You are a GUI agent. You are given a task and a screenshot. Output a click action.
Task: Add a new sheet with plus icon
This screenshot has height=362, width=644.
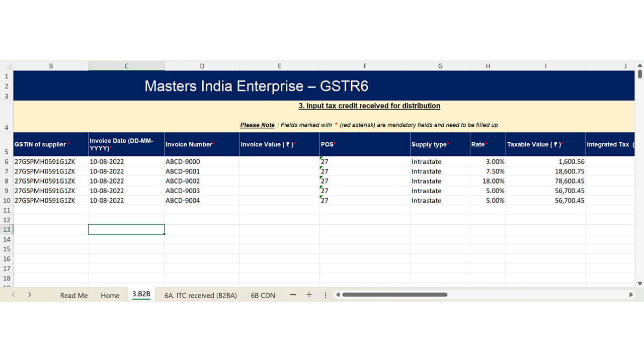click(x=309, y=295)
